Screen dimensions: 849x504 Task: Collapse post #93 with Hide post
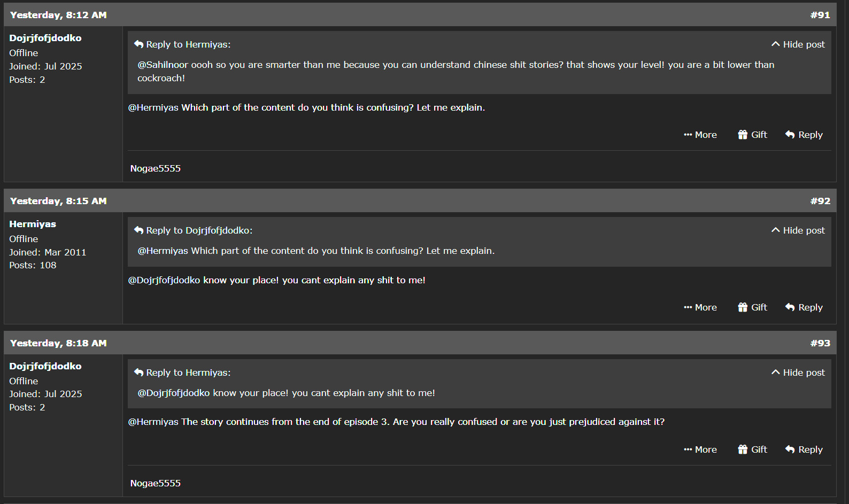798,373
